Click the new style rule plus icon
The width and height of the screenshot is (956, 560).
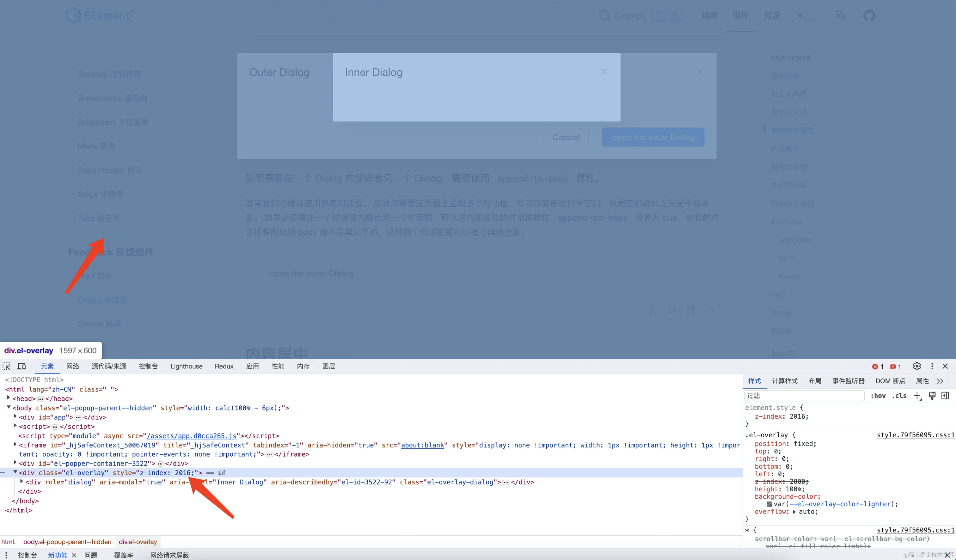click(917, 396)
